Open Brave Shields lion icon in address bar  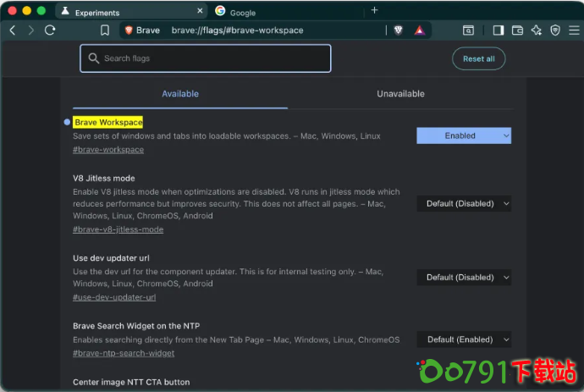[398, 30]
